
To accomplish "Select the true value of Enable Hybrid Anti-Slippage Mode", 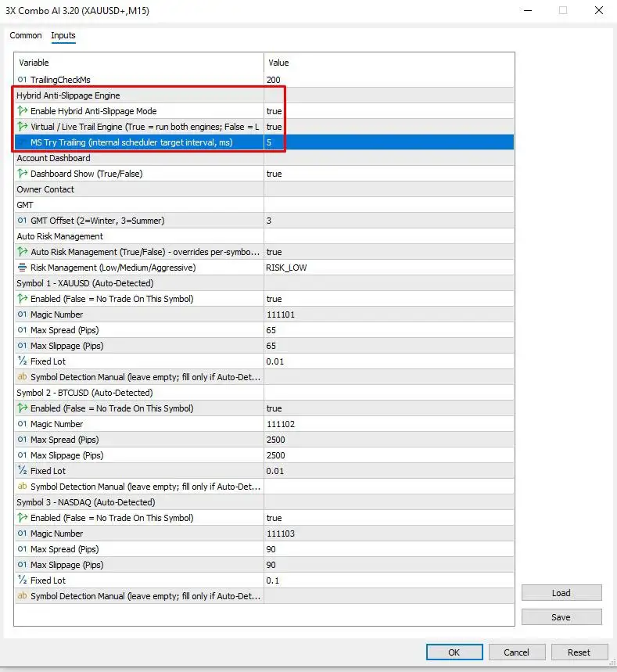I will tap(274, 111).
